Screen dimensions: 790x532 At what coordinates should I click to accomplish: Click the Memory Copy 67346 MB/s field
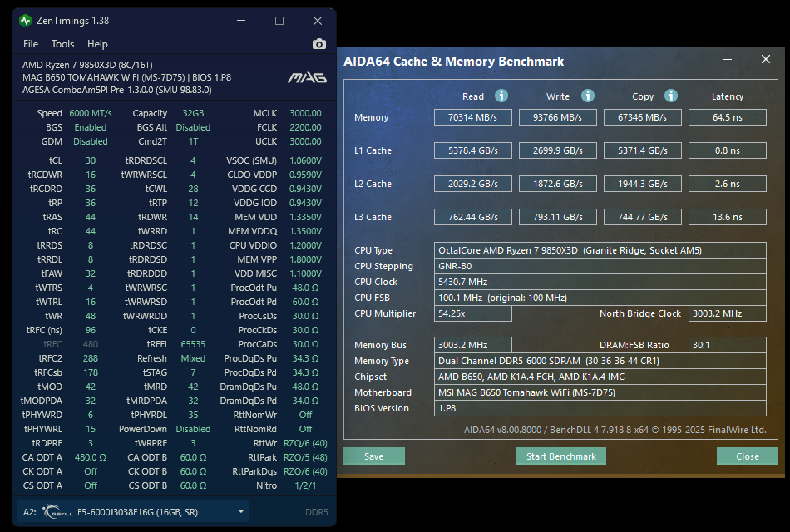tap(642, 117)
